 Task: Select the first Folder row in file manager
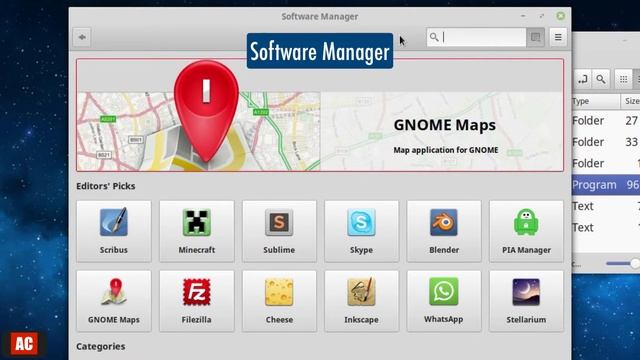(606, 121)
